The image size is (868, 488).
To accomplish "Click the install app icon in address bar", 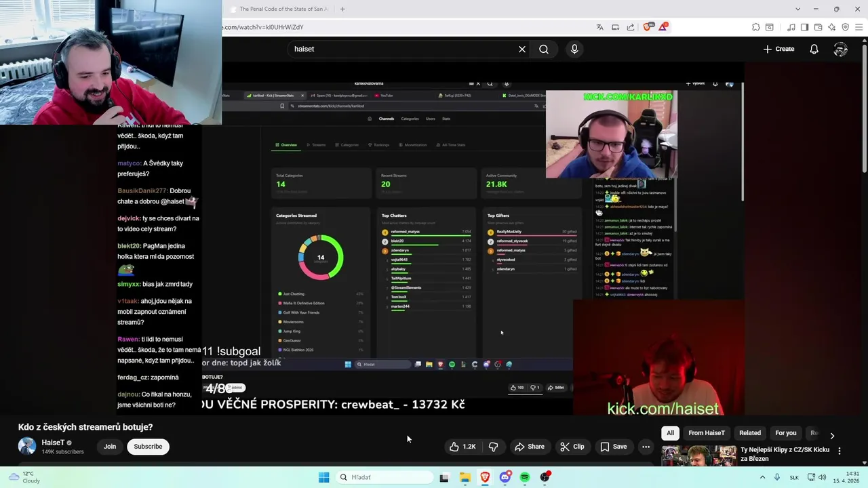I will coord(616,27).
